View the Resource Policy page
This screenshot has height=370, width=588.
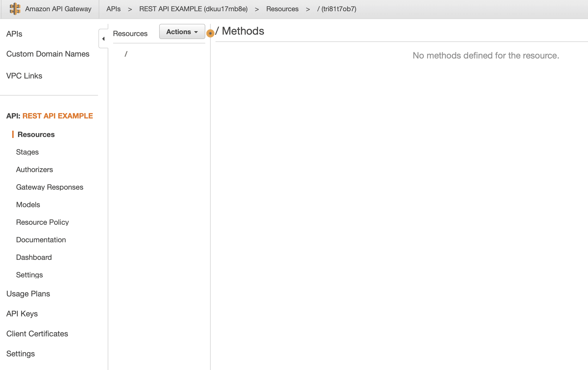click(x=42, y=222)
